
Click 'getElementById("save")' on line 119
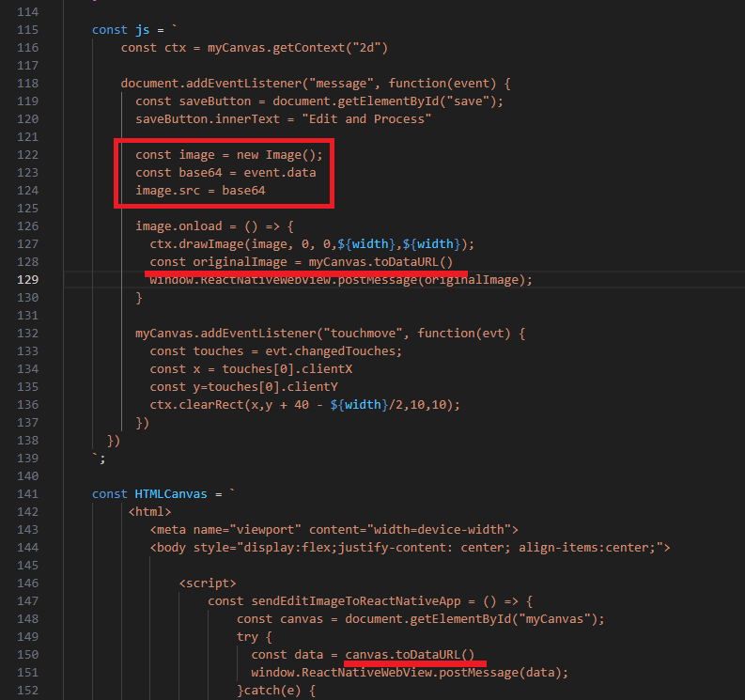point(416,101)
